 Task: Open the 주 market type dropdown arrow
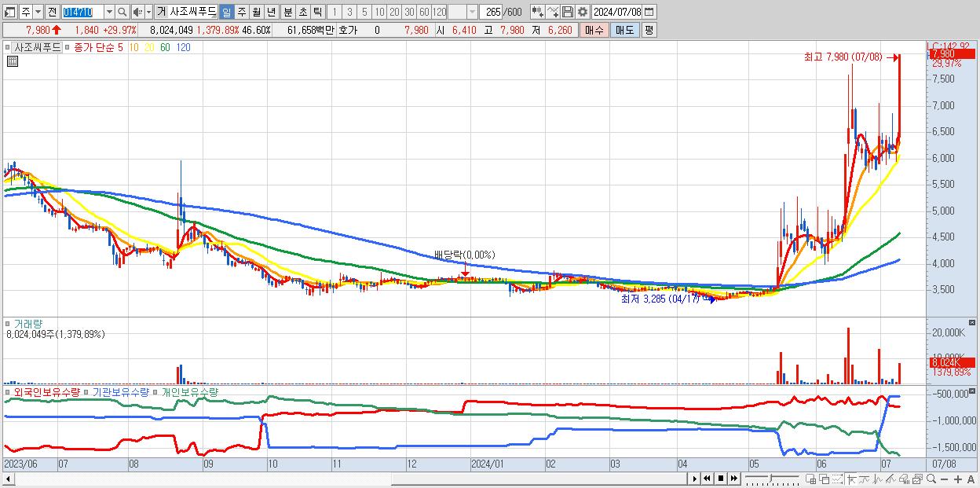click(38, 12)
